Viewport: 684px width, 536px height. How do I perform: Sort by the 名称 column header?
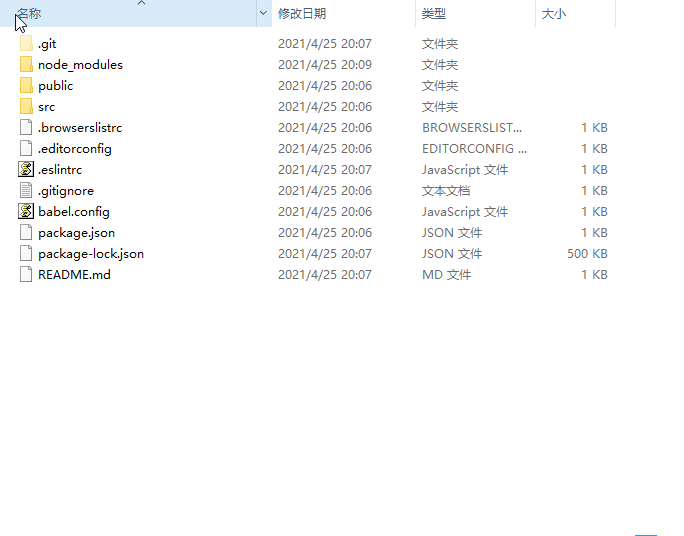click(128, 13)
